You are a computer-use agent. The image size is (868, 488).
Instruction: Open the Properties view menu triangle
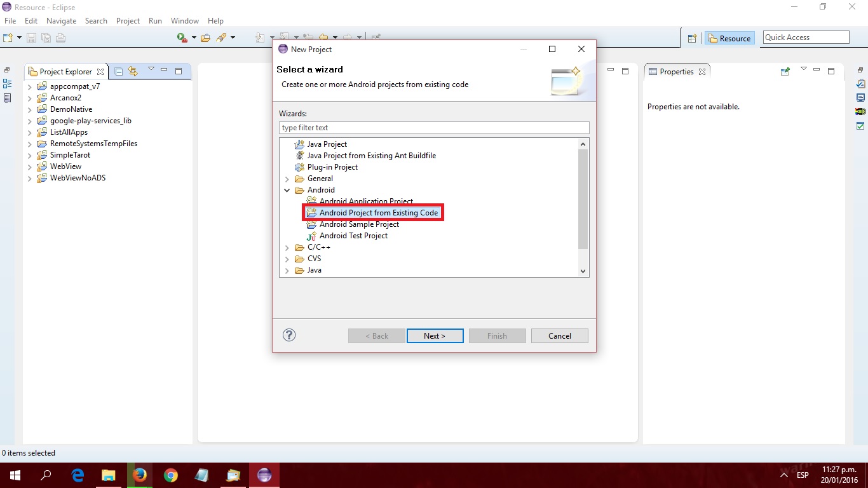[x=803, y=69]
